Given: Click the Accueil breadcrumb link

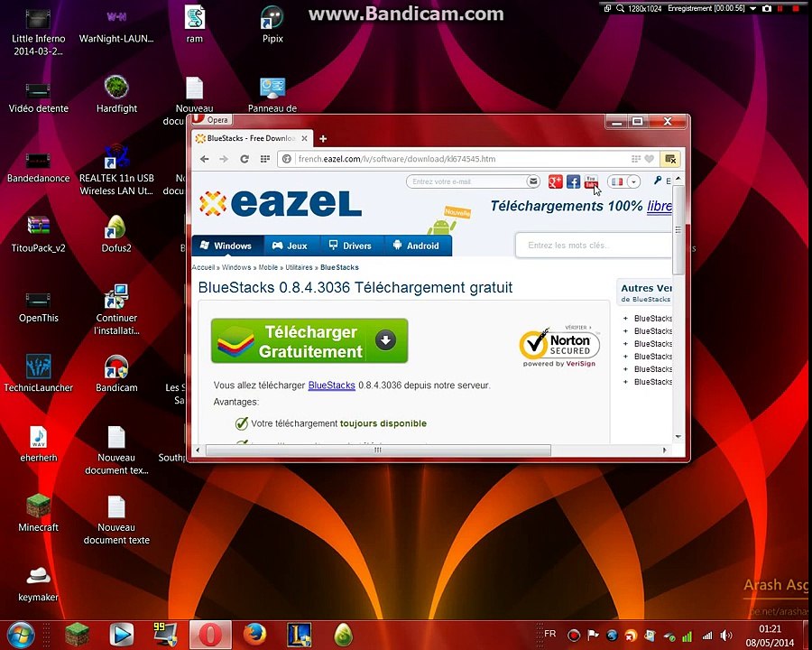Looking at the screenshot, I should coord(203,267).
